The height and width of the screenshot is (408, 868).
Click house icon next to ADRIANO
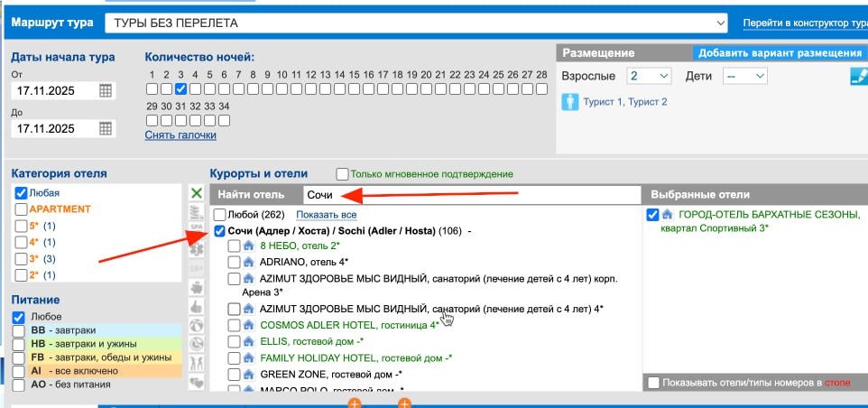coord(248,262)
